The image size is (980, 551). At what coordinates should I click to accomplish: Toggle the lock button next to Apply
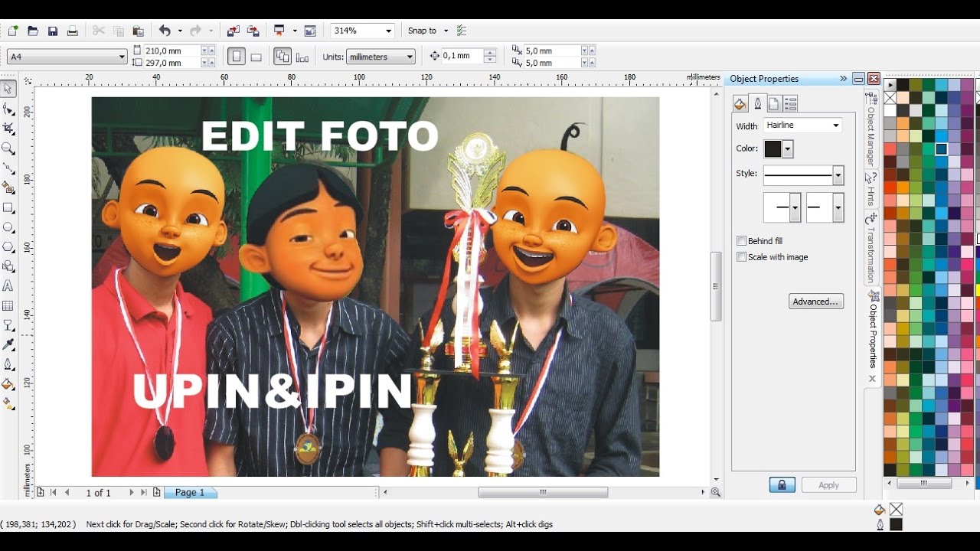point(782,485)
